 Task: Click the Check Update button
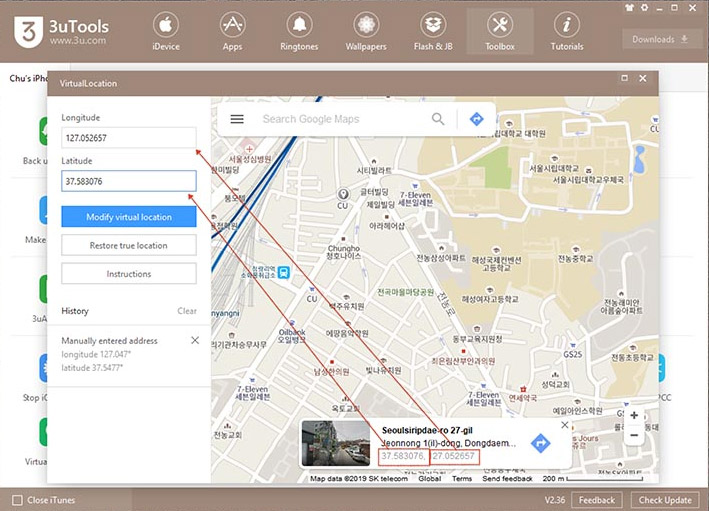pos(665,500)
